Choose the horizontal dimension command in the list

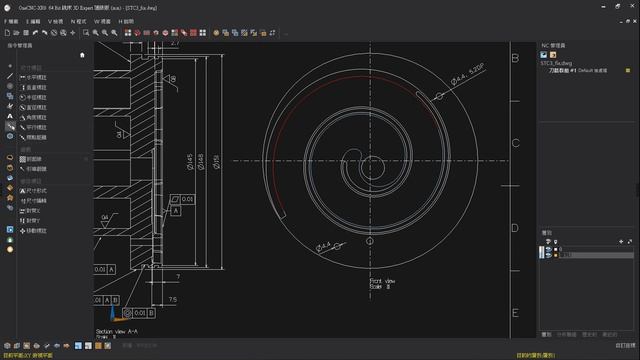point(33,78)
